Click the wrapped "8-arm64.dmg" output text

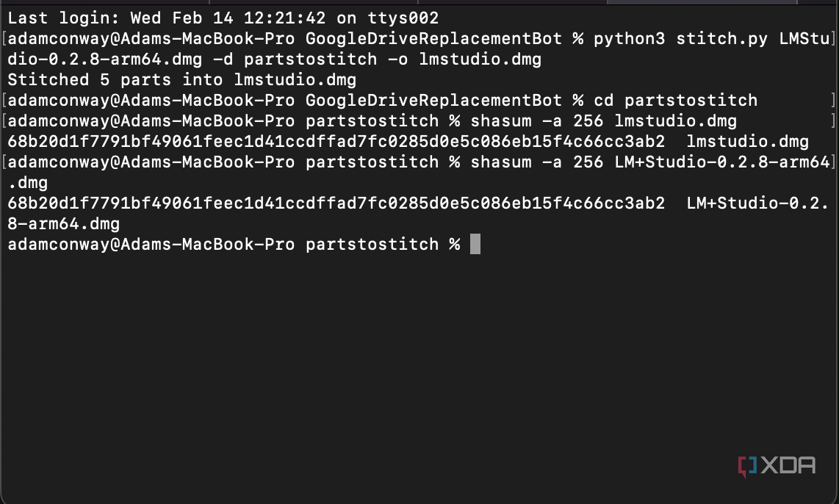[x=63, y=223]
